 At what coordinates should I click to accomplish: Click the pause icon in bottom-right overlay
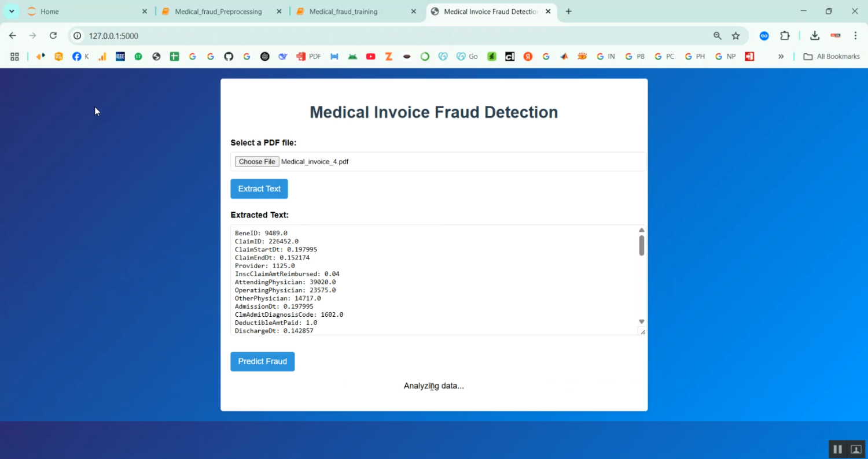coord(837,449)
